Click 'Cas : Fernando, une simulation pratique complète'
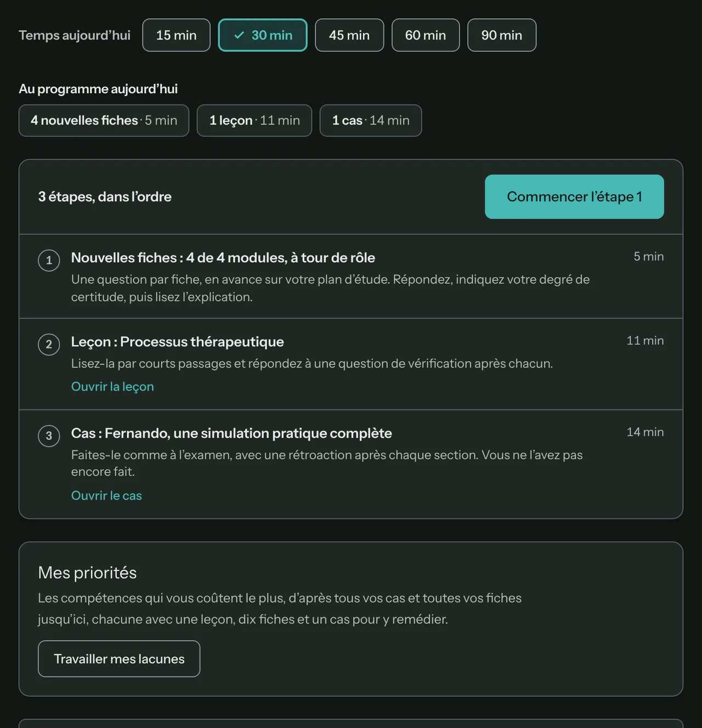This screenshot has height=728, width=702. 231,433
